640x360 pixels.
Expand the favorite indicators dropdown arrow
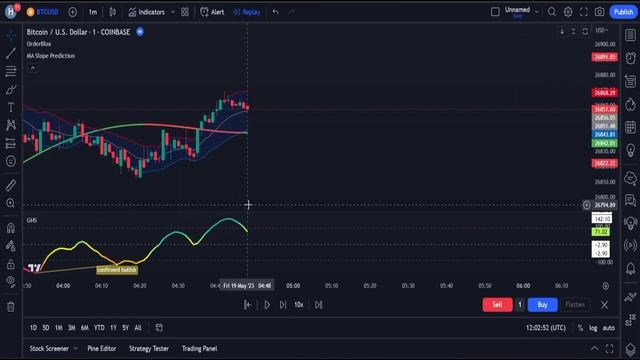click(x=173, y=12)
